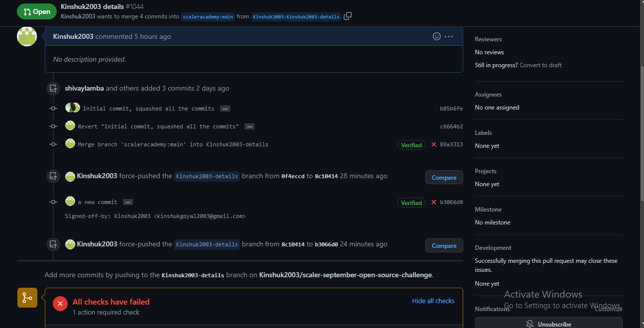Click 0f4eccd hash in force-push event
Image resolution: width=644 pixels, height=328 pixels.
click(293, 176)
